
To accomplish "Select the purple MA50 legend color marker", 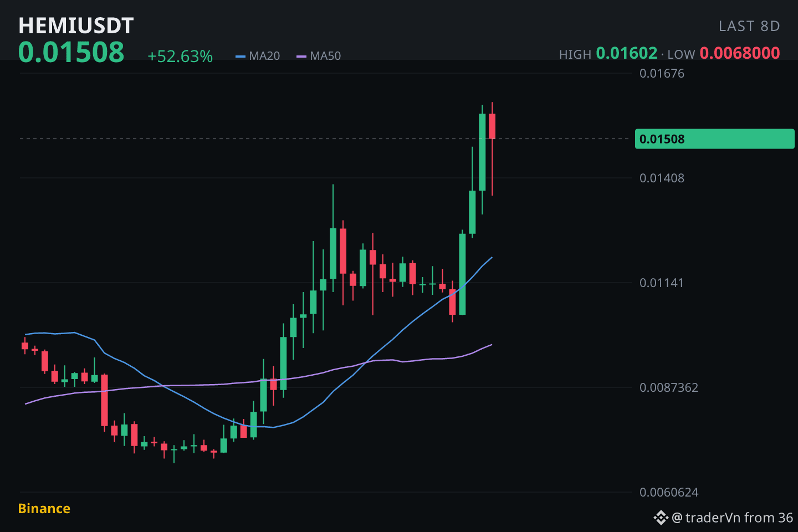I will pos(301,56).
